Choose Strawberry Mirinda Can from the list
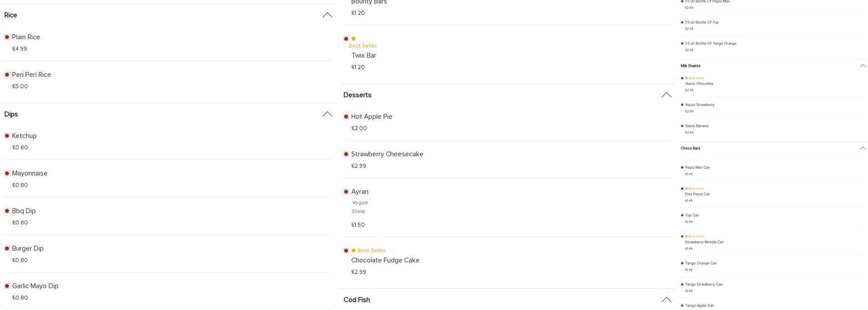The height and width of the screenshot is (310, 868). [x=704, y=242]
